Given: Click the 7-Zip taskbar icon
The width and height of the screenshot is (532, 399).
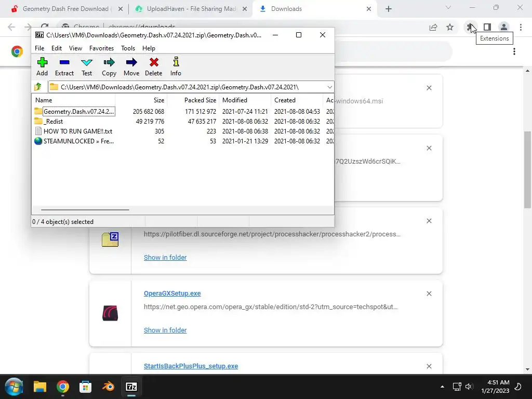Looking at the screenshot, I should [131, 387].
